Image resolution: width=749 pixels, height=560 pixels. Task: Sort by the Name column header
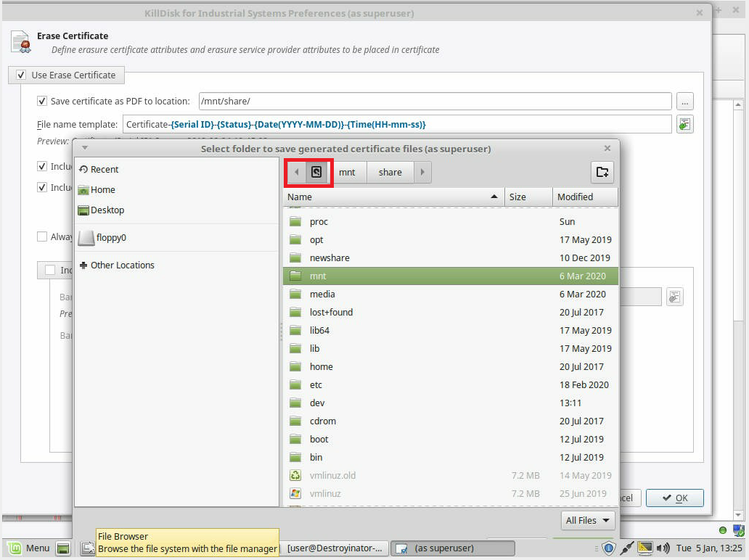click(393, 197)
